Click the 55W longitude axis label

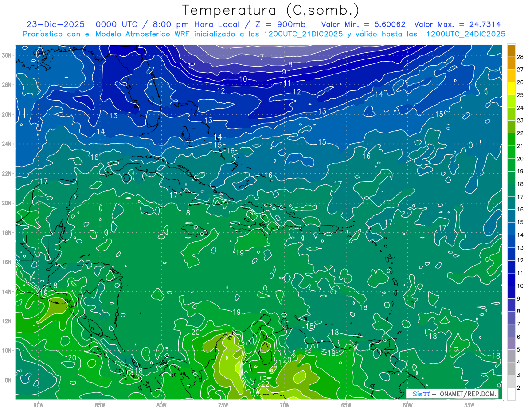tap(469, 405)
